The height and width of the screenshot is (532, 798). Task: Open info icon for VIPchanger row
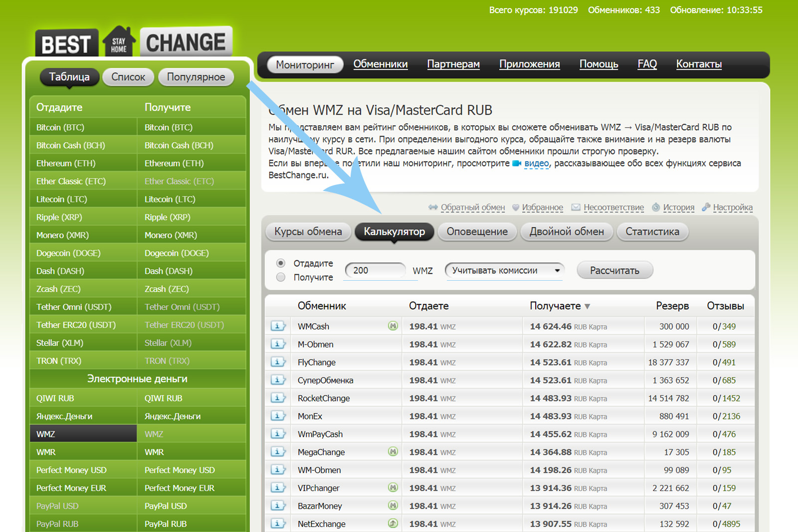coord(278,488)
